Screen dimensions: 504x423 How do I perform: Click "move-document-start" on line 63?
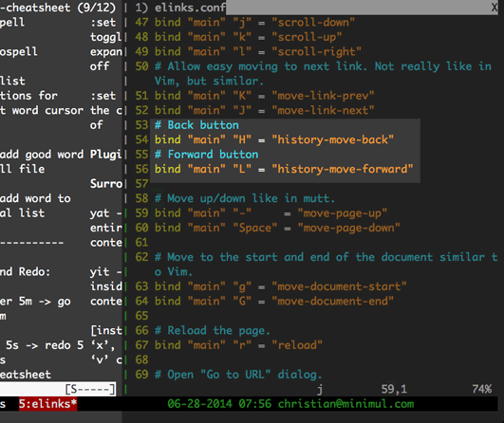[x=339, y=286]
